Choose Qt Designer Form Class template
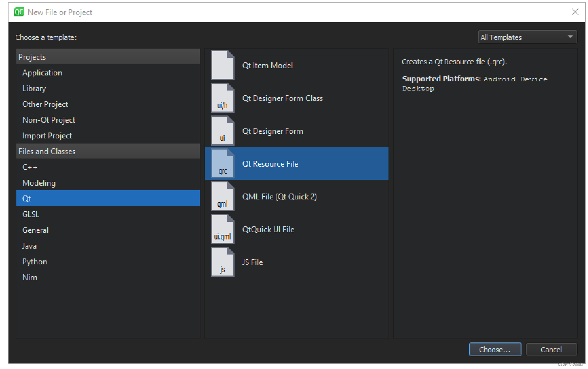Viewport: 588px width, 369px height. tap(296, 98)
